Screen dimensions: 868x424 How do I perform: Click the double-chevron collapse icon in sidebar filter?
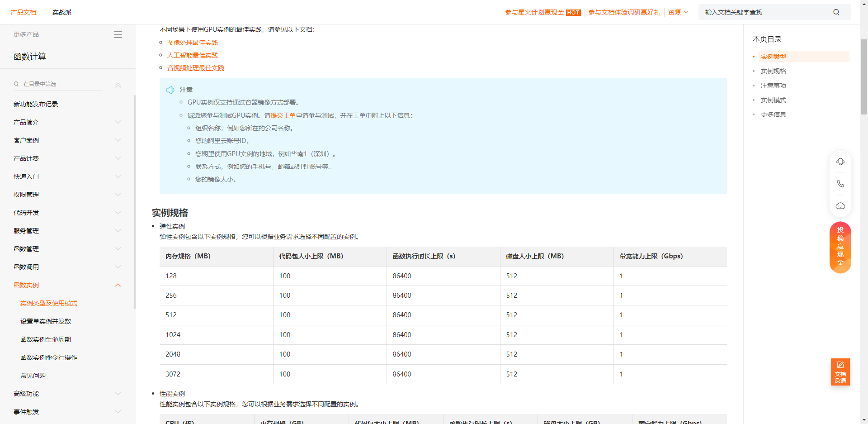[118, 85]
